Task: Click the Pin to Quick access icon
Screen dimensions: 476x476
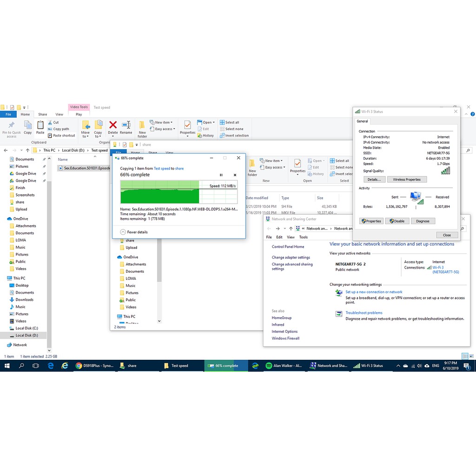Action: click(11, 126)
